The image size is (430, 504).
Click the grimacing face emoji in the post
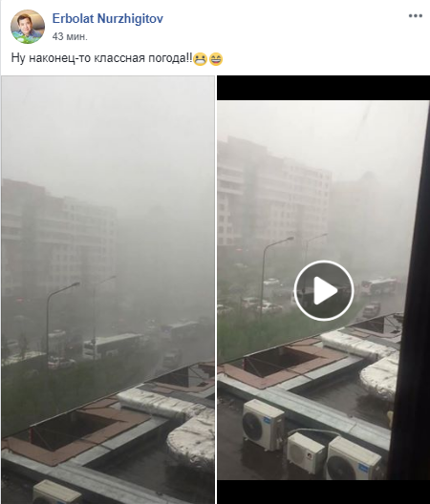[200, 59]
